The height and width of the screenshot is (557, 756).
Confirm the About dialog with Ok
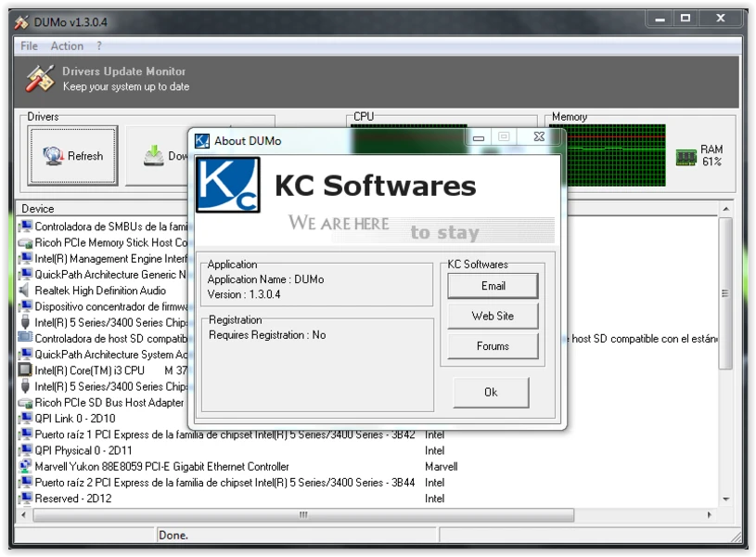(491, 392)
